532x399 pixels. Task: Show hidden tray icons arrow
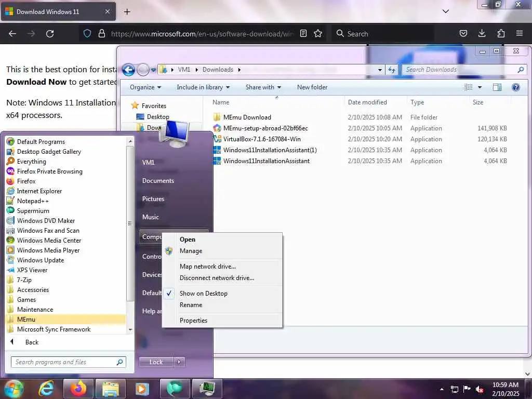coord(442,389)
